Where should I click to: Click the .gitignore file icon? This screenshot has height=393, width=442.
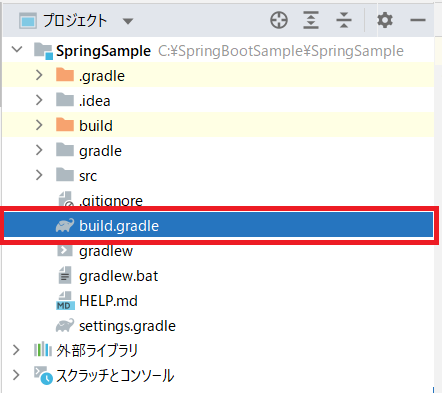pos(66,199)
